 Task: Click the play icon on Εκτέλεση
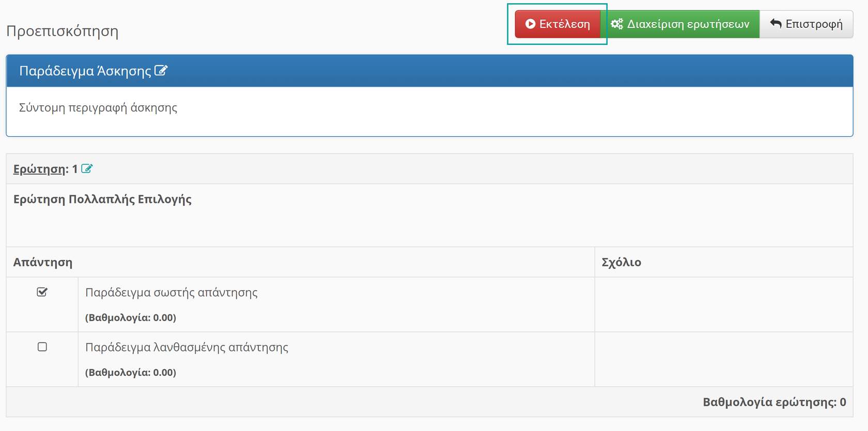[x=530, y=24]
